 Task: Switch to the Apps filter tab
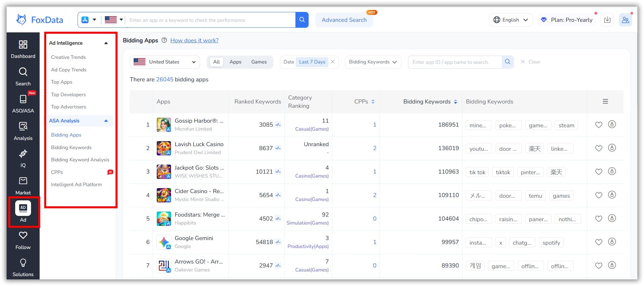[235, 62]
